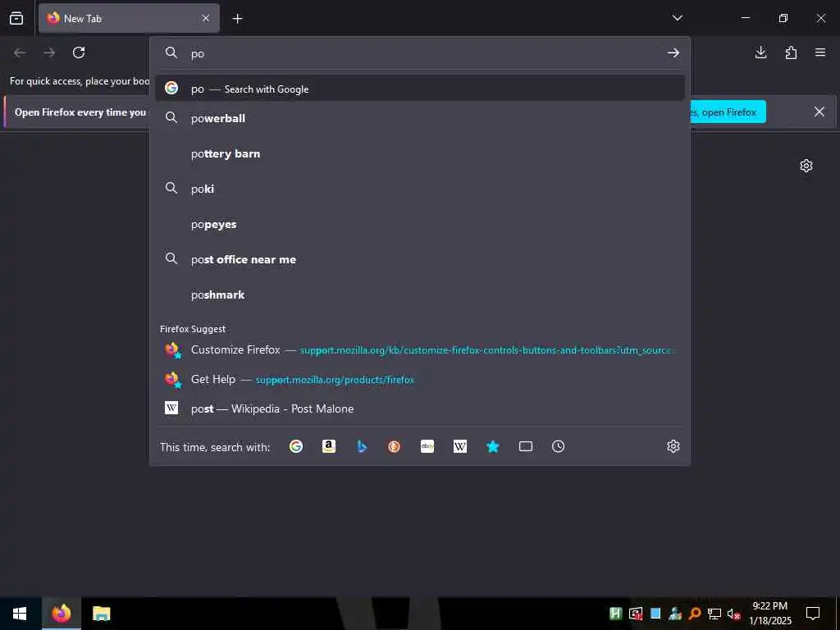
Task: Expand the List all tabs chevron
Action: click(x=677, y=18)
